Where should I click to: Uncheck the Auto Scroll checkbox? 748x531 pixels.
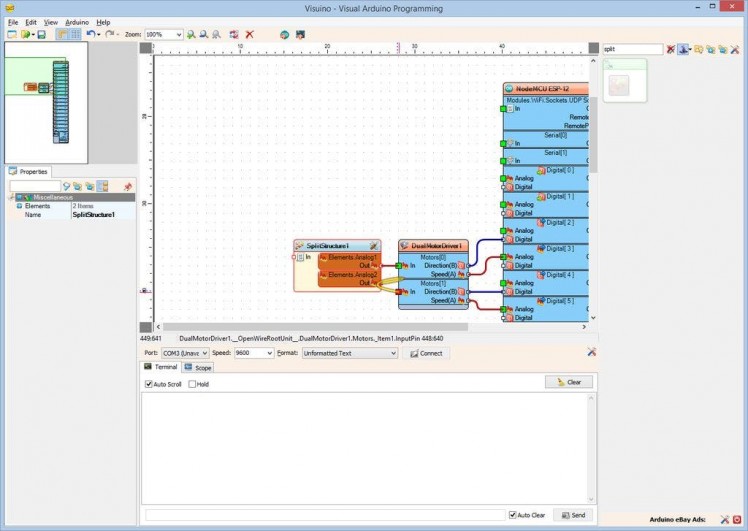(x=149, y=384)
